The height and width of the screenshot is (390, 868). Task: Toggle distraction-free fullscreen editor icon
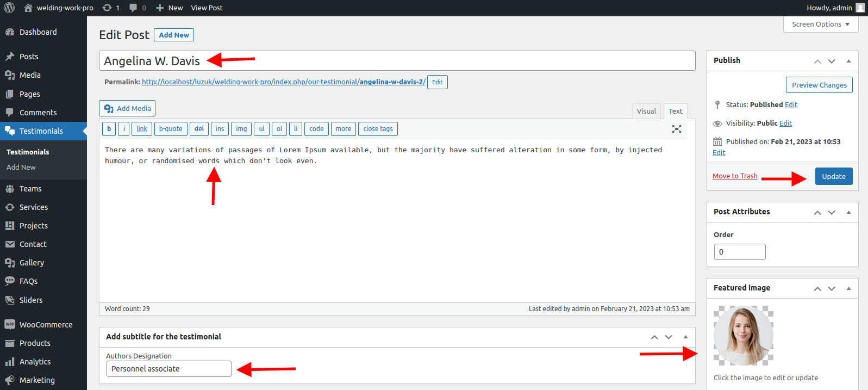click(676, 129)
